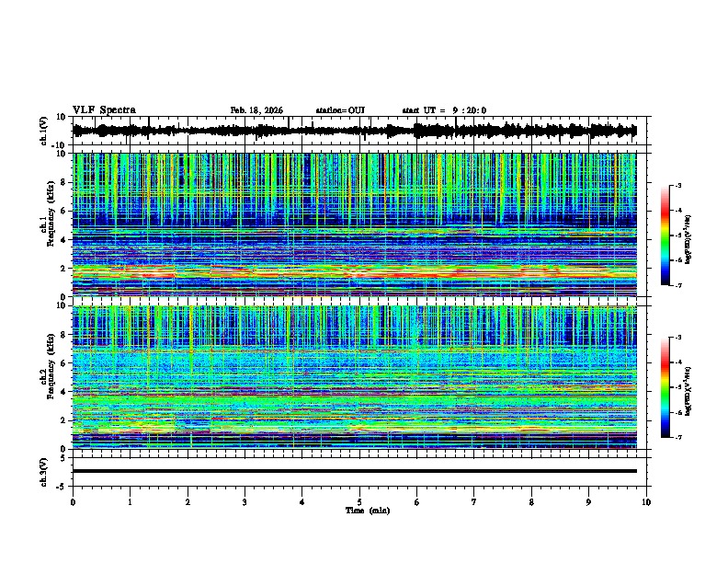The height and width of the screenshot is (563, 728).
Task: Click the "-3" tick on ch.2 colorbar
Action: 677,338
